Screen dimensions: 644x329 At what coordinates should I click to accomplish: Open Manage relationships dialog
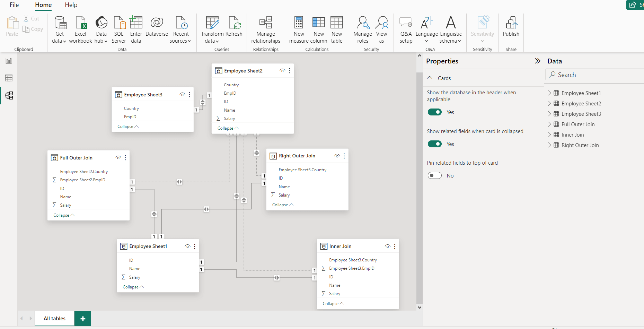(x=265, y=29)
